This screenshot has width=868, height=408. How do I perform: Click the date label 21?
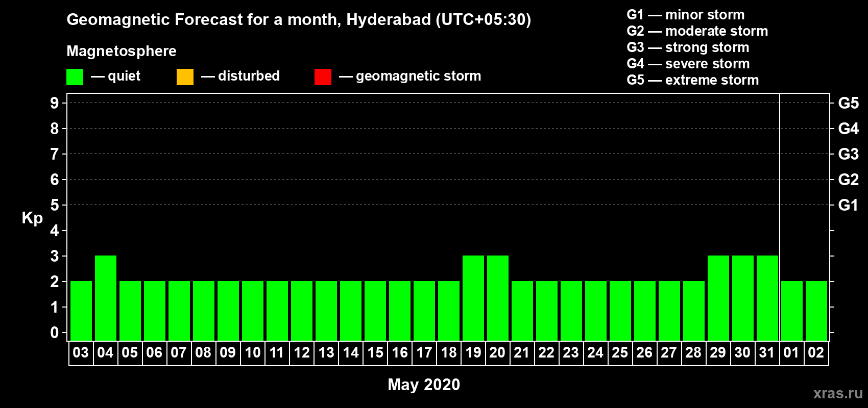click(522, 352)
